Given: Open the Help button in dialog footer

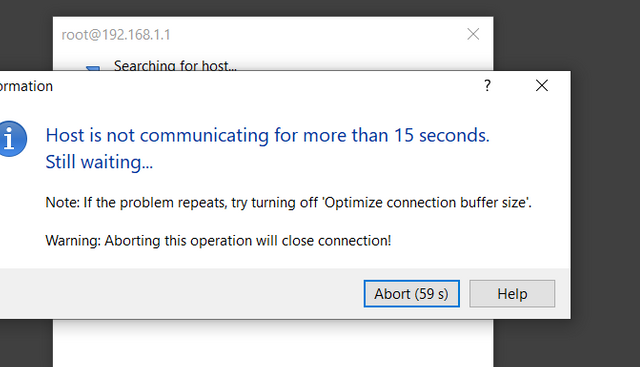Looking at the screenshot, I should 512,294.
